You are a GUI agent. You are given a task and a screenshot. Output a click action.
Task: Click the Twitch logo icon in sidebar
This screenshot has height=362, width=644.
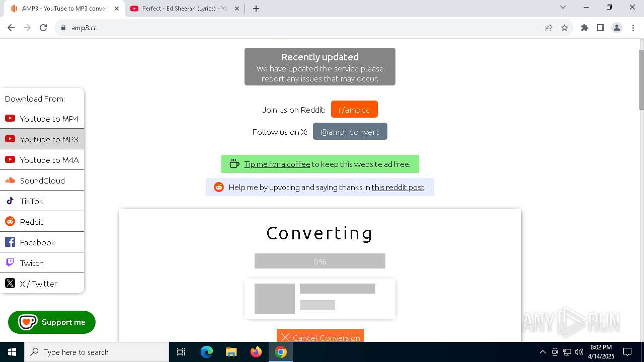tap(10, 262)
